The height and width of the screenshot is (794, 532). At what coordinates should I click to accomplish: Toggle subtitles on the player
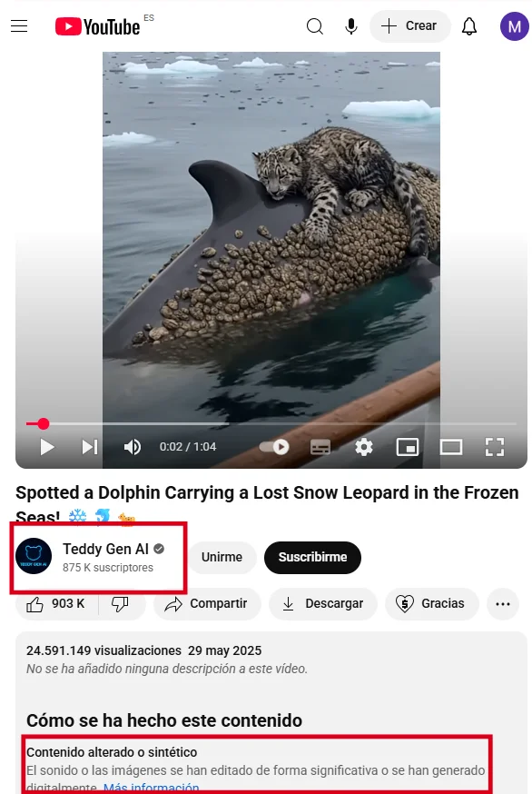point(320,447)
